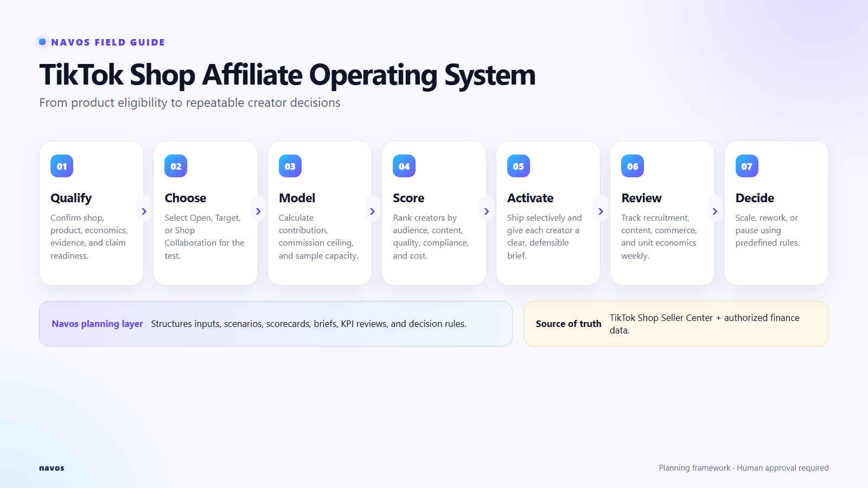This screenshot has width=868, height=488.
Task: Click the 'TikTok Shop Seller Center + authorized finance' text
Action: pyautogui.click(x=705, y=324)
